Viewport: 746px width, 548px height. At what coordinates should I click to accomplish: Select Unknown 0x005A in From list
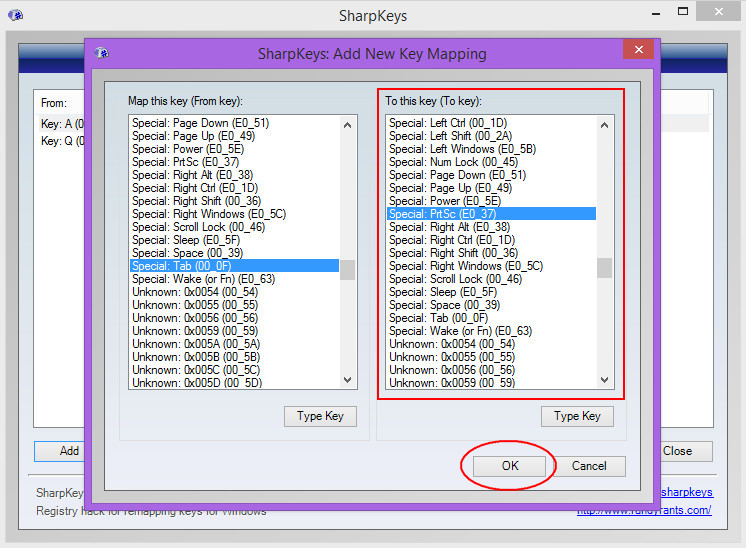click(x=234, y=344)
